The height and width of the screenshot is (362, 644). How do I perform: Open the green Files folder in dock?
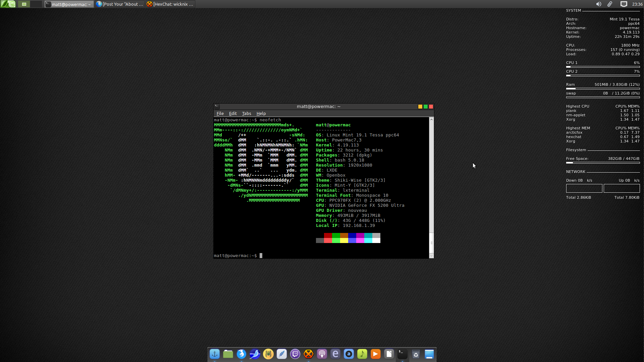(228, 354)
